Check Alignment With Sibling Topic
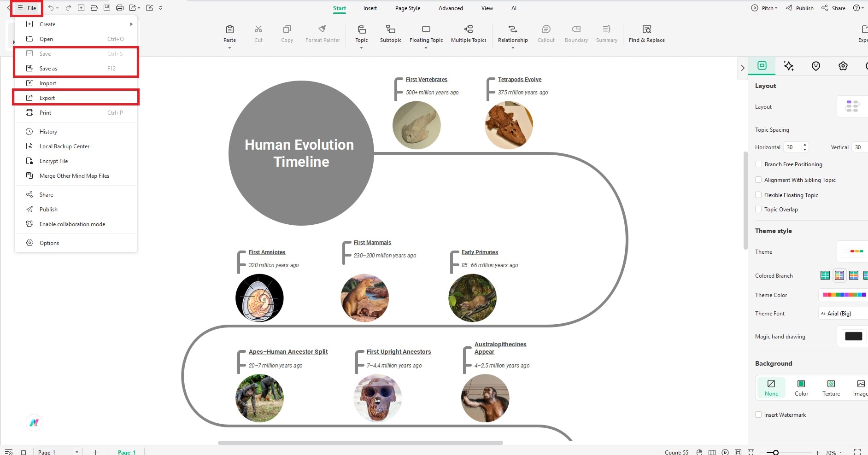Viewport: 868px width, 455px height. (758, 180)
